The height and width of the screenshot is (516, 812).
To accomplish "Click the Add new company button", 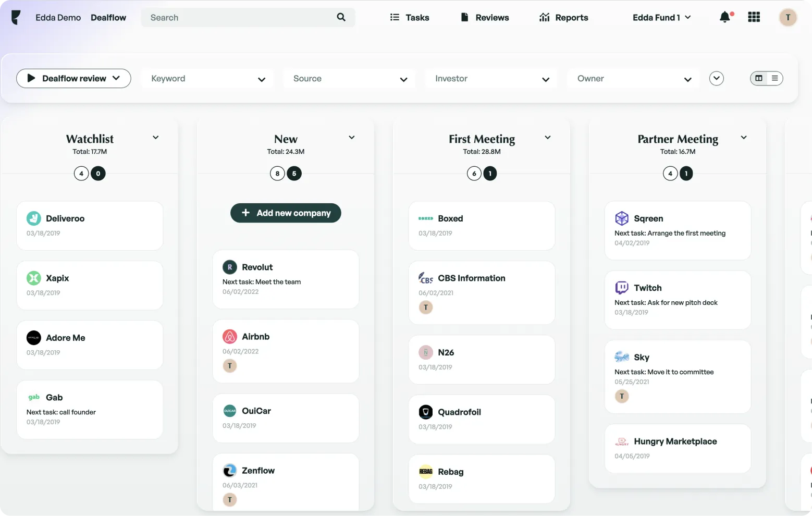I will coord(286,213).
